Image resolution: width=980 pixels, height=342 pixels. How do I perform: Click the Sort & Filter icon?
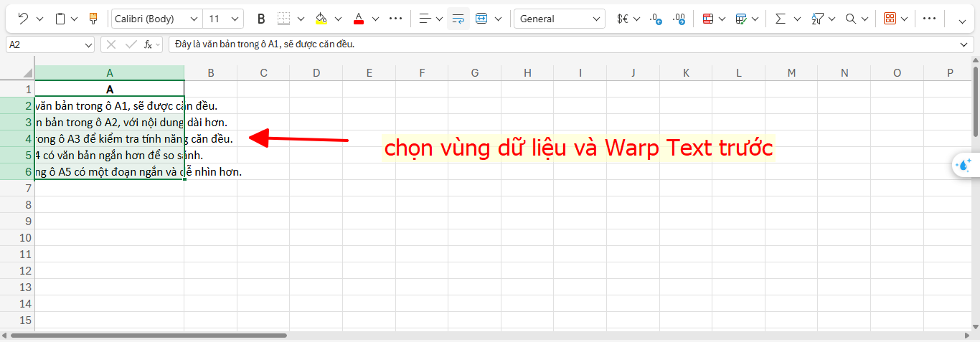817,19
